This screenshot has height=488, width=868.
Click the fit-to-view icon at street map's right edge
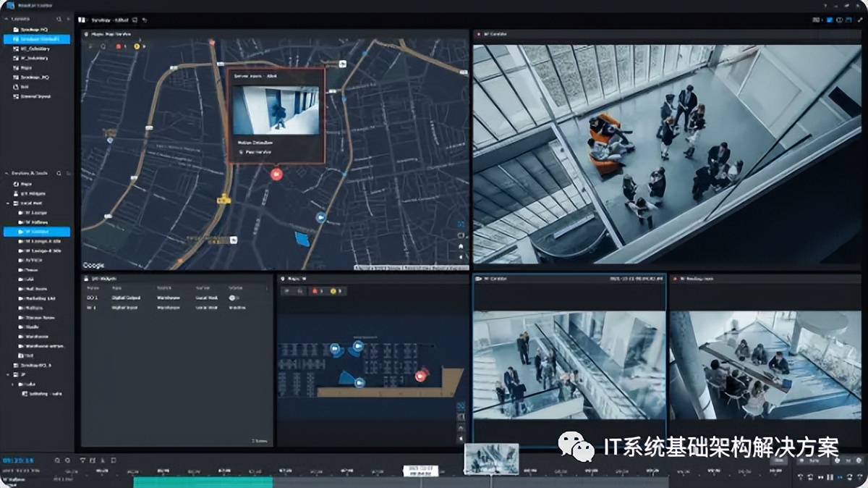pos(461,224)
